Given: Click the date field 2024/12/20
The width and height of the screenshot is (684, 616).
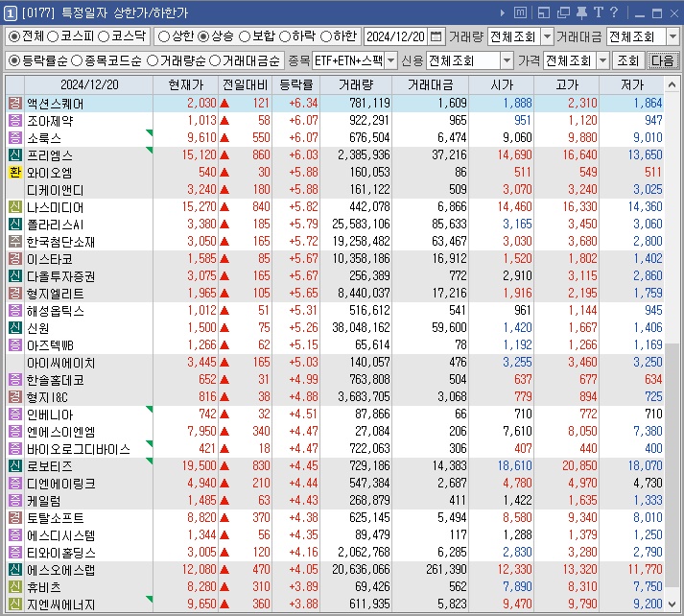Looking at the screenshot, I should pyautogui.click(x=395, y=36).
